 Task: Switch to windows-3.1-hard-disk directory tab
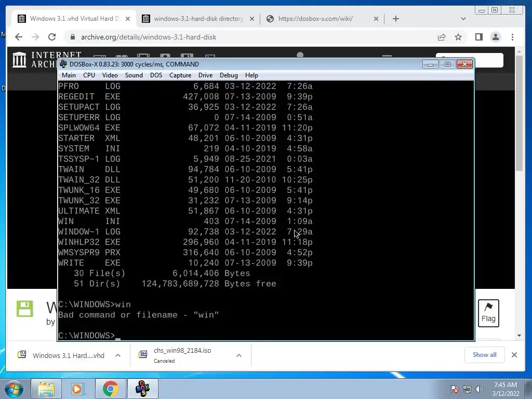[x=198, y=19]
